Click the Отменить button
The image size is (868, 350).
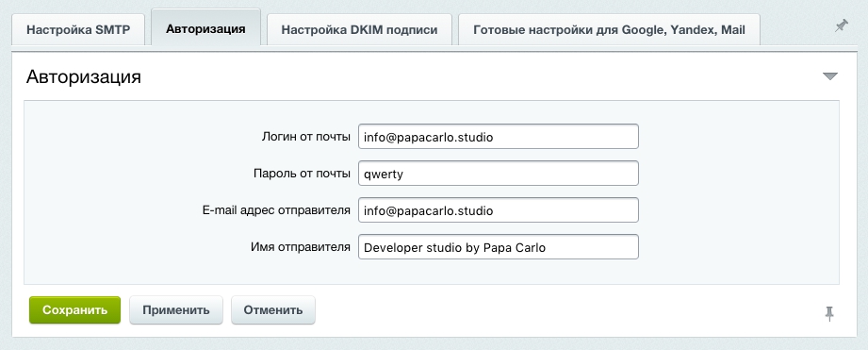point(273,310)
